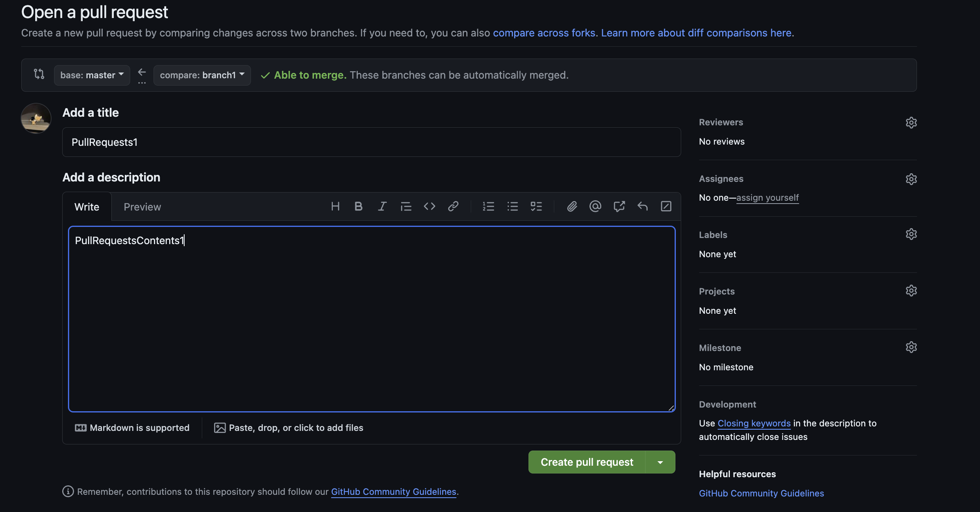
Task: Click the PullRequests1 title input field
Action: (x=372, y=142)
